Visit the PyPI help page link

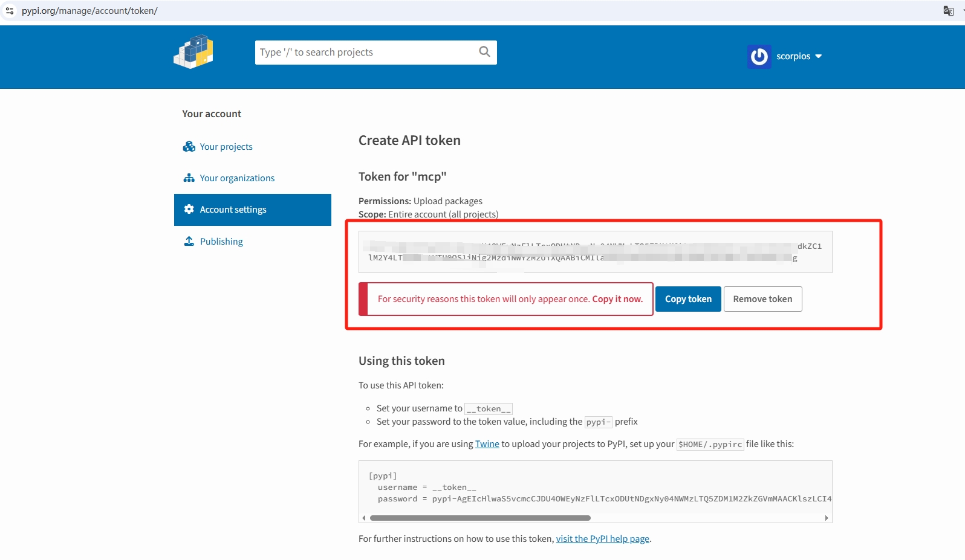(x=603, y=539)
